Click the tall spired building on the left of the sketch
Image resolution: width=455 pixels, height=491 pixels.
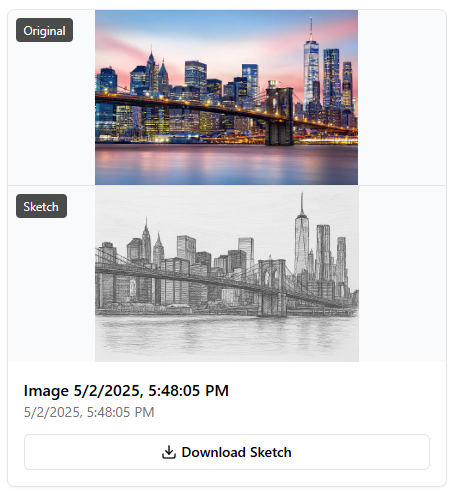click(x=146, y=239)
